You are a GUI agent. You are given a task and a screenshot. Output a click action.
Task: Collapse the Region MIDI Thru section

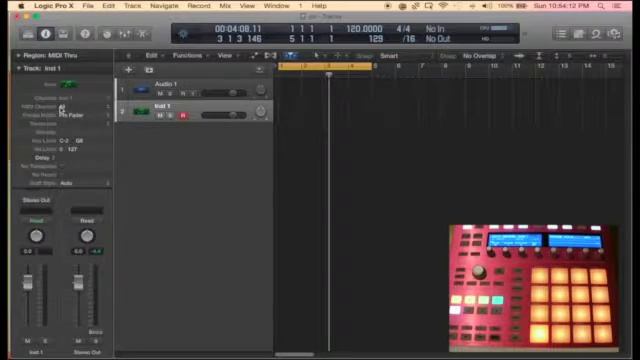pyautogui.click(x=18, y=56)
